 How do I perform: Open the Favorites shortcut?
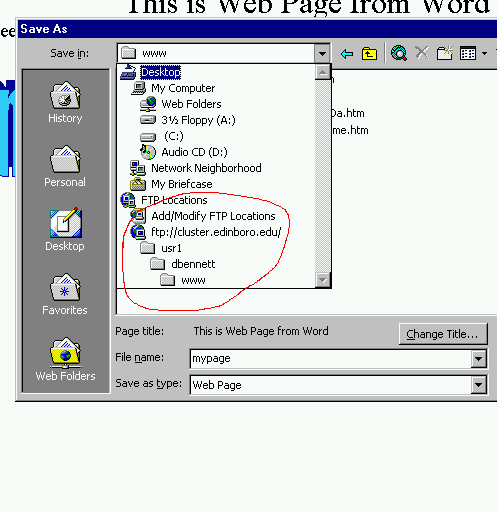tap(65, 294)
